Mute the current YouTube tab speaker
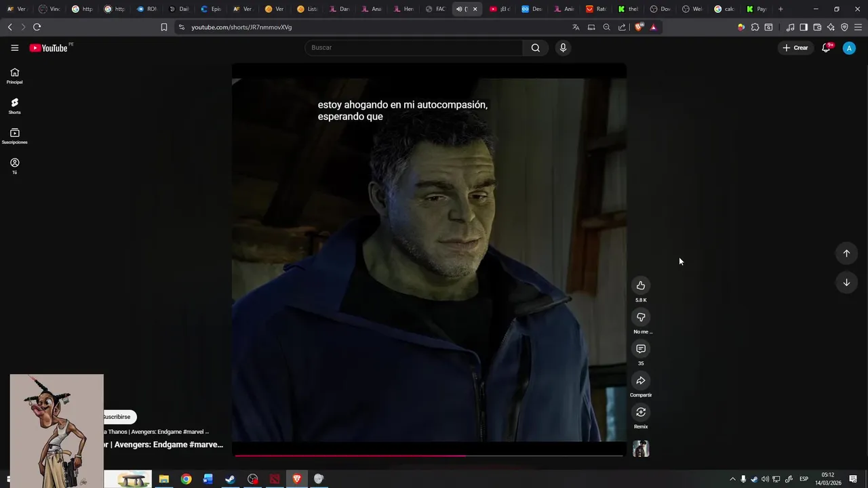868x488 pixels. (x=459, y=9)
